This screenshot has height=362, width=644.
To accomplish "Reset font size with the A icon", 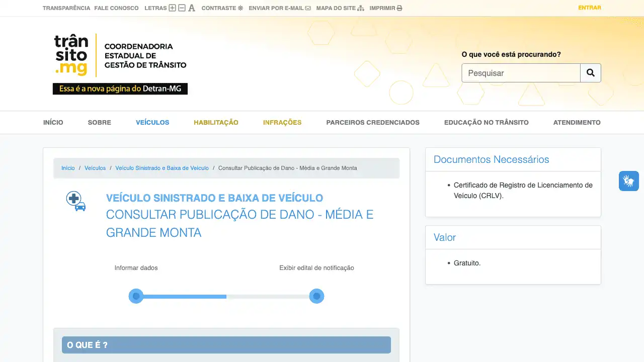I will [192, 8].
